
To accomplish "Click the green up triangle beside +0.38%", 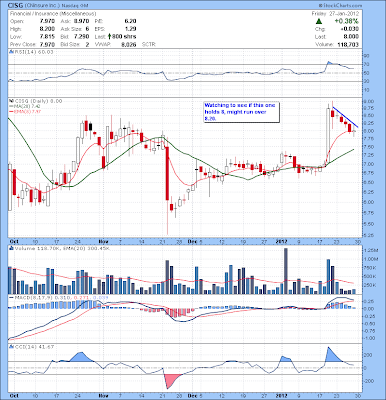I will [x=319, y=21].
